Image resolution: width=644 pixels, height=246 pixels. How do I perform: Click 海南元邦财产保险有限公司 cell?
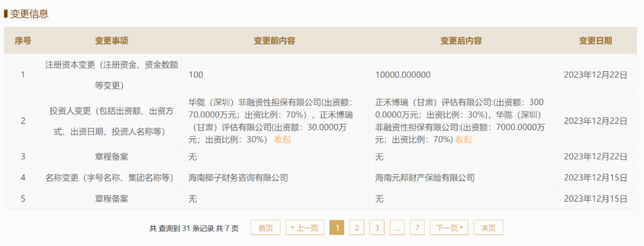coord(425,178)
